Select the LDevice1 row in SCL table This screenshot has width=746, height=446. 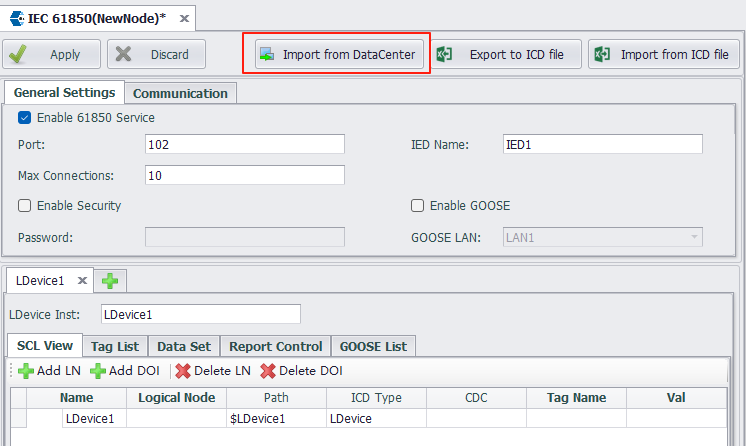tap(90, 419)
